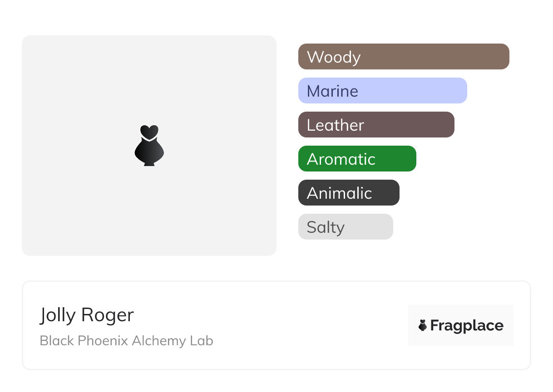Click the small Fragplace bottle logo icon
This screenshot has width=553, height=392.
tap(423, 325)
